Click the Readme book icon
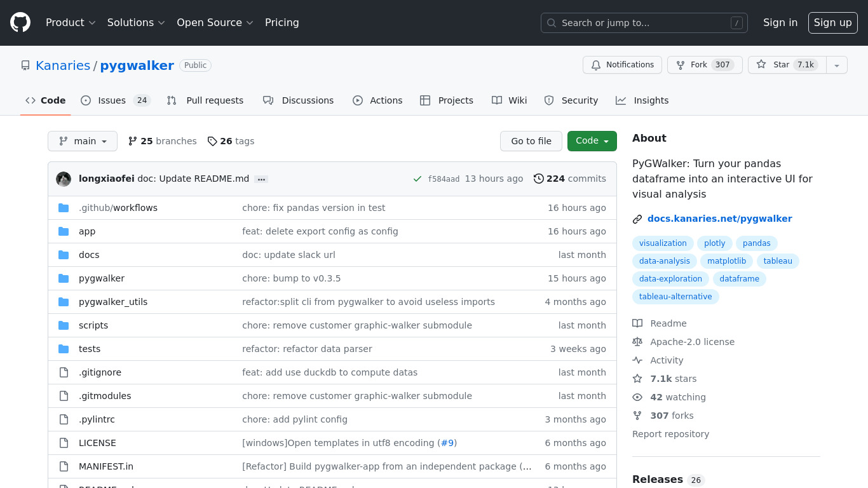This screenshot has height=488, width=868. [637, 323]
